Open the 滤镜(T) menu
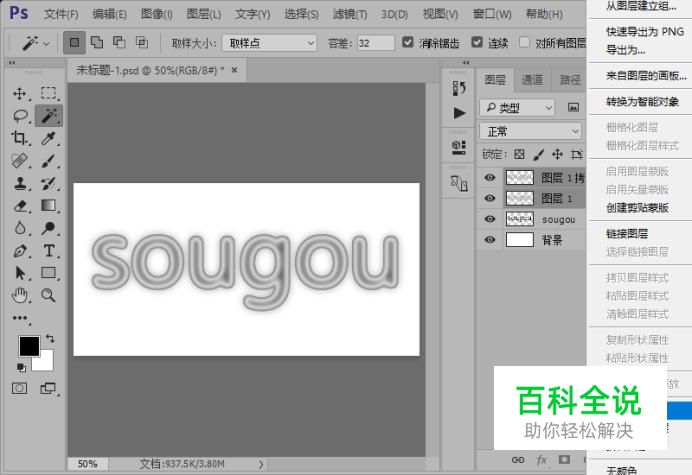The image size is (692, 475). tap(350, 14)
